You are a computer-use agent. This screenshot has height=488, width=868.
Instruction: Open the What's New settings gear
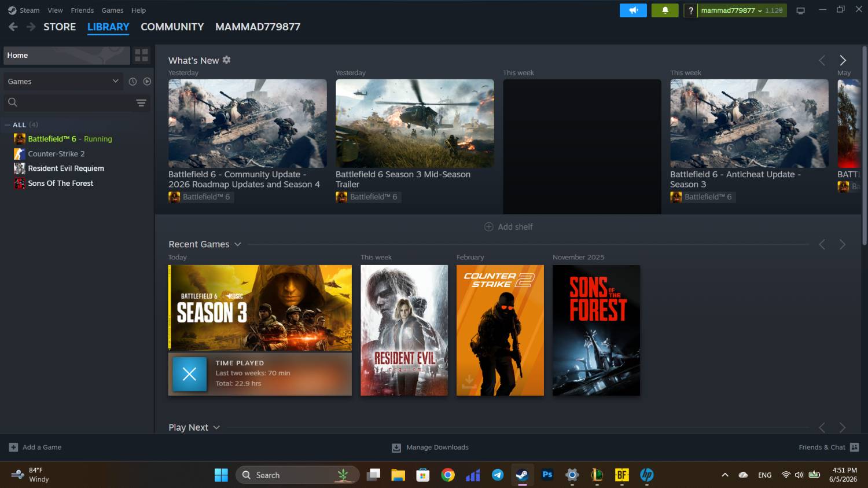(x=226, y=60)
